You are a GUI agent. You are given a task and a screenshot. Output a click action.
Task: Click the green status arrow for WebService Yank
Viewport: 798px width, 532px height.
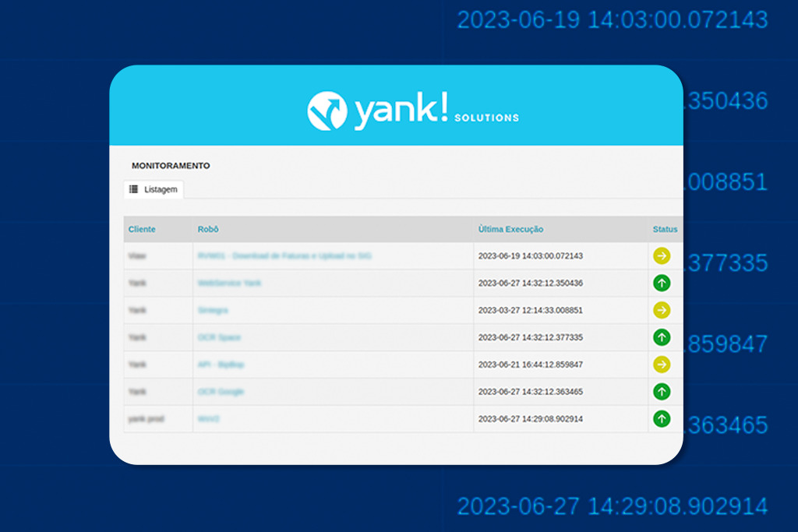click(662, 283)
